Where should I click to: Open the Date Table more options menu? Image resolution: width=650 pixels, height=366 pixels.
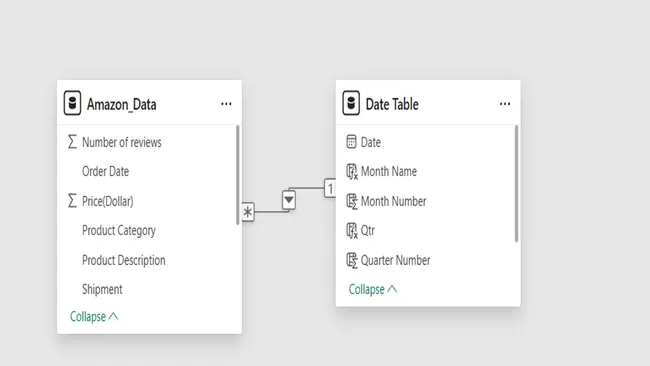click(504, 104)
